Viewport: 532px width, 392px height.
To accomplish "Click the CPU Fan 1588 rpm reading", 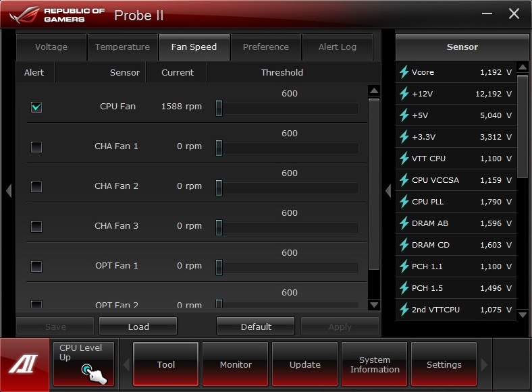I will coord(182,107).
